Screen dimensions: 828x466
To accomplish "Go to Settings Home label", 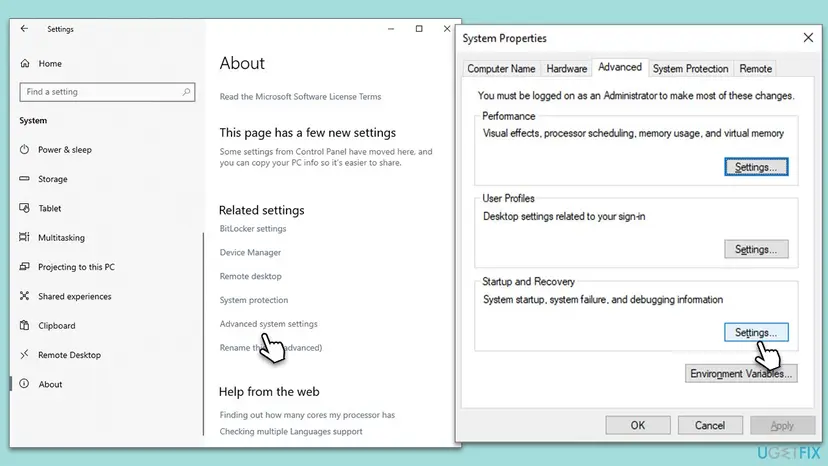I will click(50, 63).
